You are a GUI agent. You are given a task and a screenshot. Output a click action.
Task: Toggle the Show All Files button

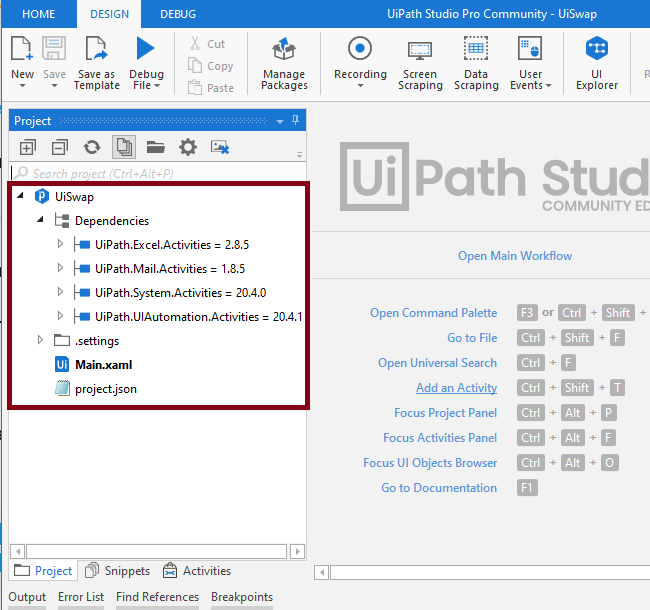click(x=124, y=147)
